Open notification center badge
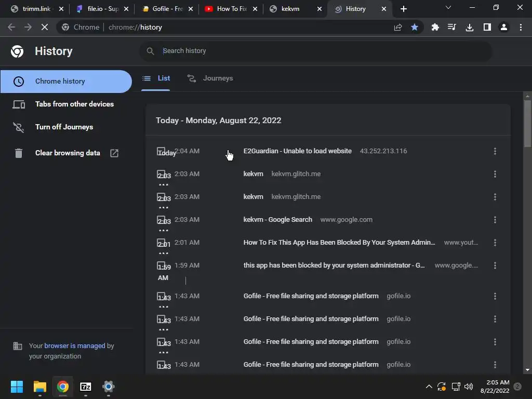 [518, 387]
